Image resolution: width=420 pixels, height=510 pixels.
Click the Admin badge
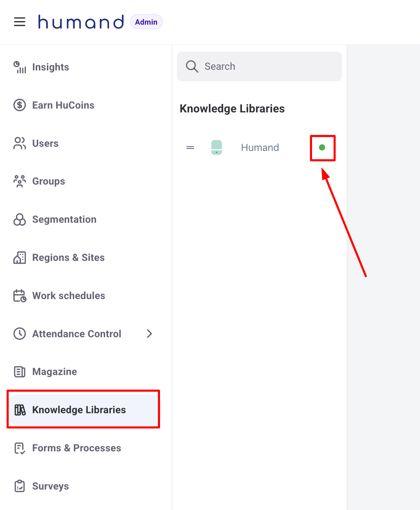[x=146, y=22]
